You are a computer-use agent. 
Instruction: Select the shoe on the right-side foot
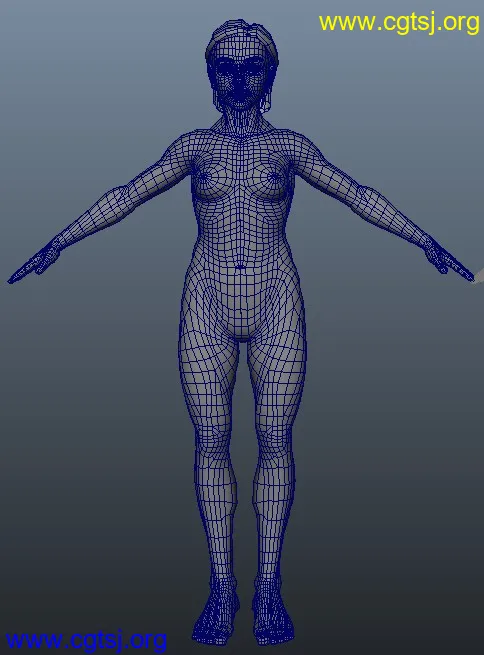tap(271, 612)
